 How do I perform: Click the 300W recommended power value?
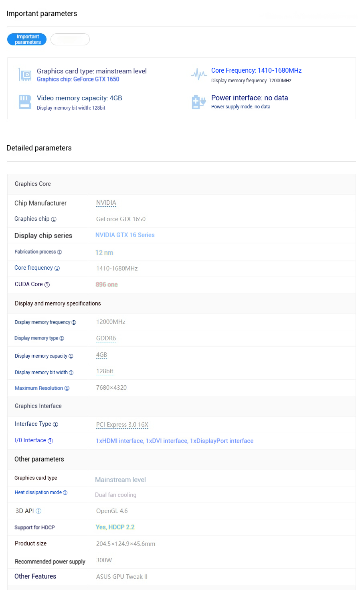point(104,560)
